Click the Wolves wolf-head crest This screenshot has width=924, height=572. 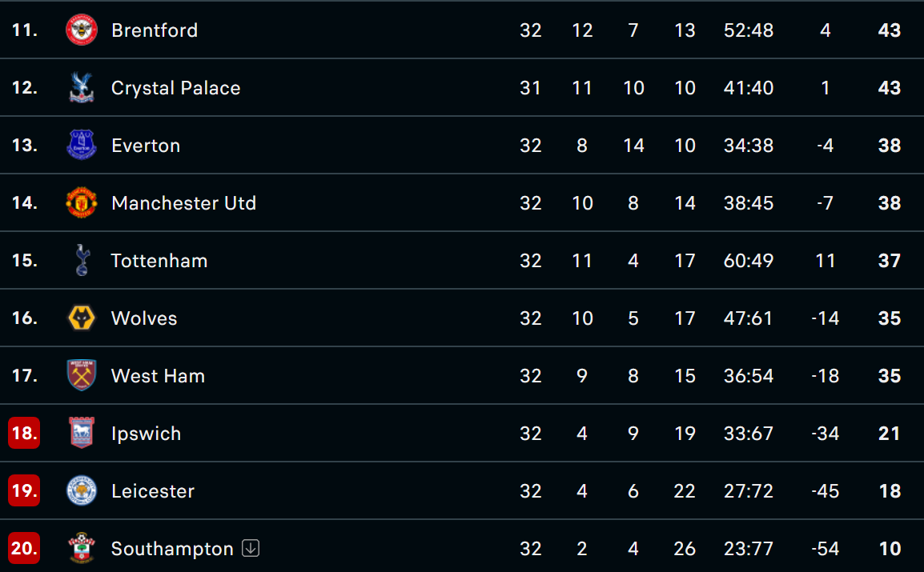click(82, 318)
